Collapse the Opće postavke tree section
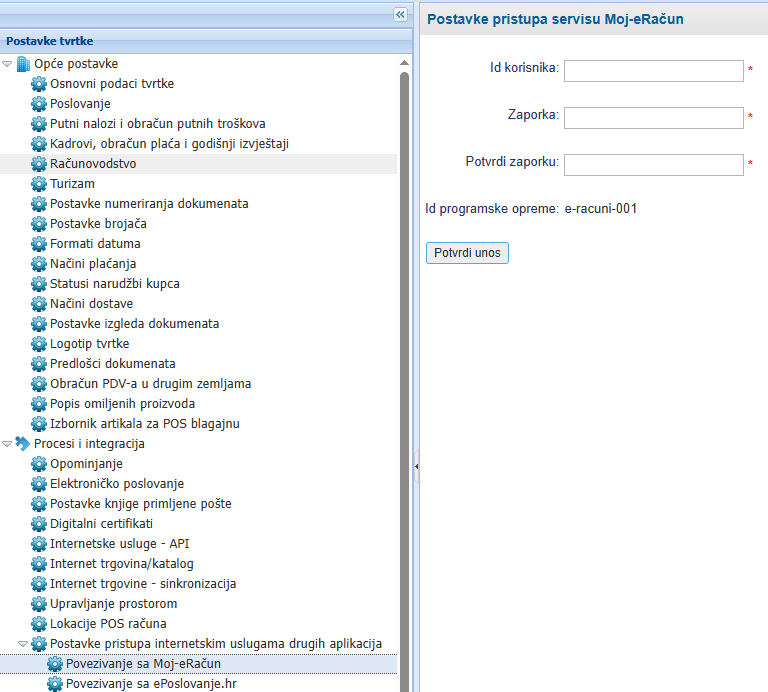 tap(8, 64)
